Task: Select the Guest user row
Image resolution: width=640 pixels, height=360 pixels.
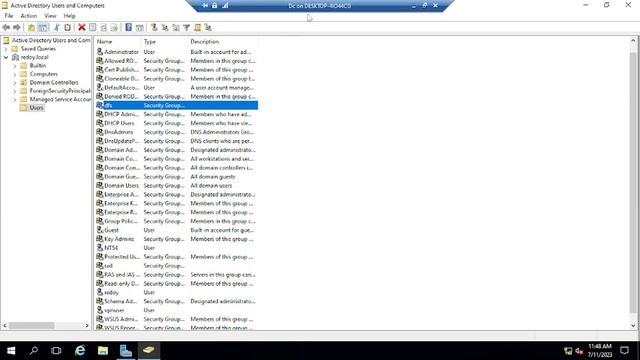Action: coord(176,230)
